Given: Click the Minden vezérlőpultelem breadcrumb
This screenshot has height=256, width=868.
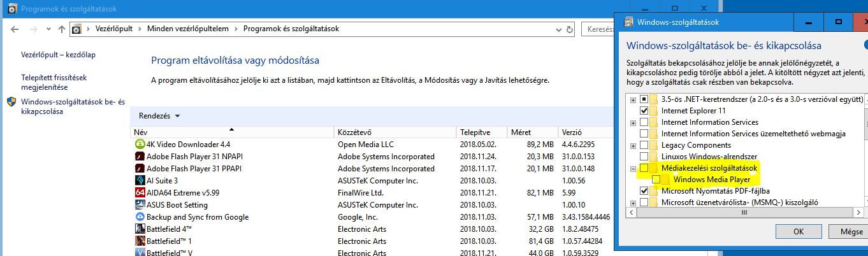Looking at the screenshot, I should click(x=187, y=29).
